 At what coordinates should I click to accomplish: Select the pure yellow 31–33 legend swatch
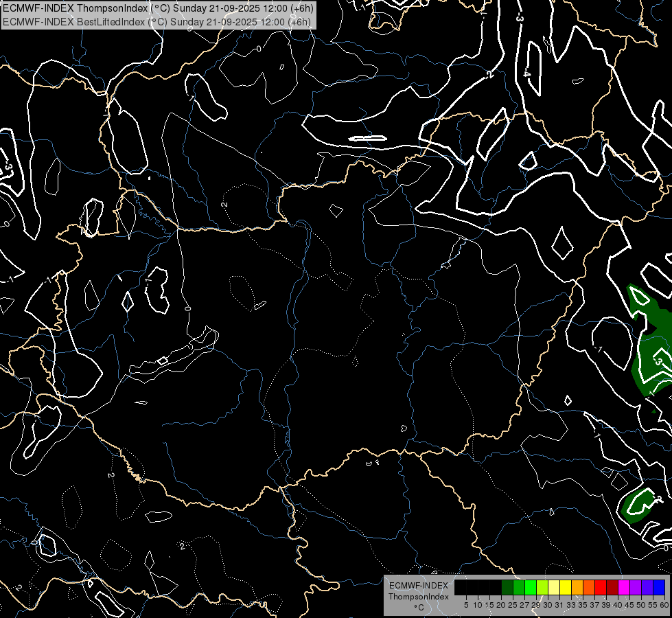point(566,587)
